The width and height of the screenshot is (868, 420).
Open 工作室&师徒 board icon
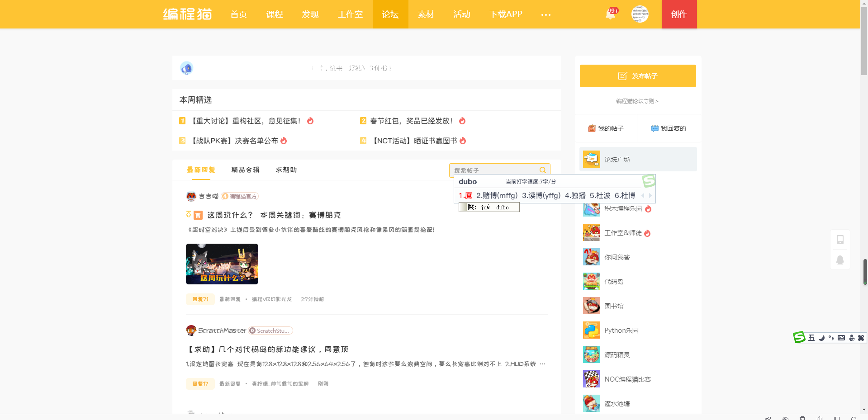592,232
